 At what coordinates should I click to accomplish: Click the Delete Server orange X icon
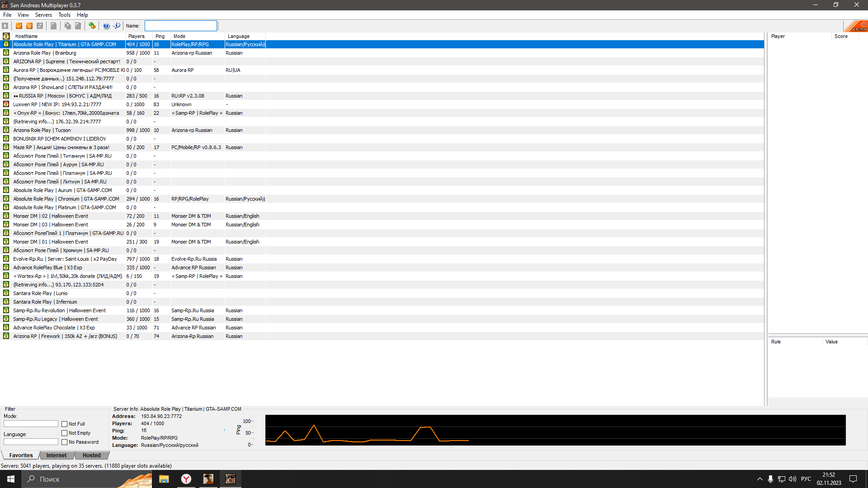pos(29,26)
